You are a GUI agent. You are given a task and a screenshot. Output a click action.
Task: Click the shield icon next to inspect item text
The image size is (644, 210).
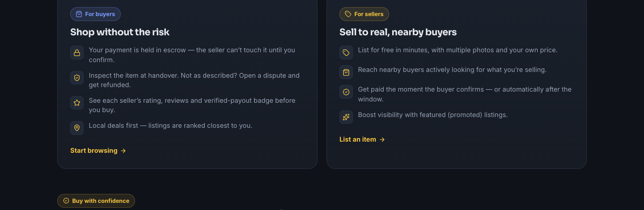click(77, 78)
